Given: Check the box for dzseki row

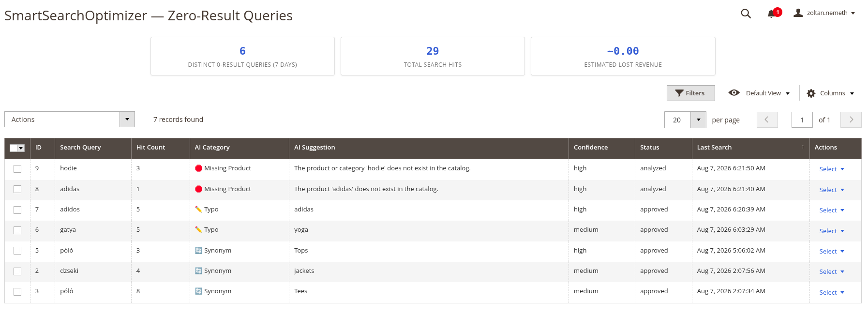Looking at the screenshot, I should [x=17, y=271].
